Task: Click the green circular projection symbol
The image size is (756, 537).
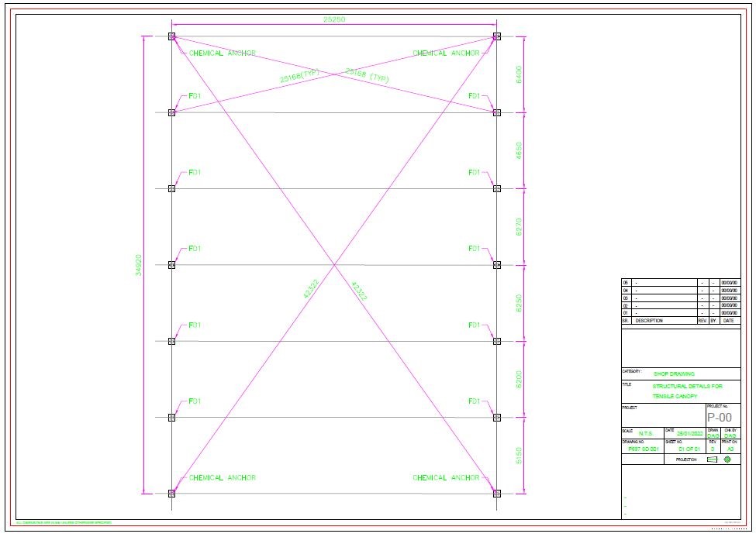Action: pyautogui.click(x=727, y=460)
